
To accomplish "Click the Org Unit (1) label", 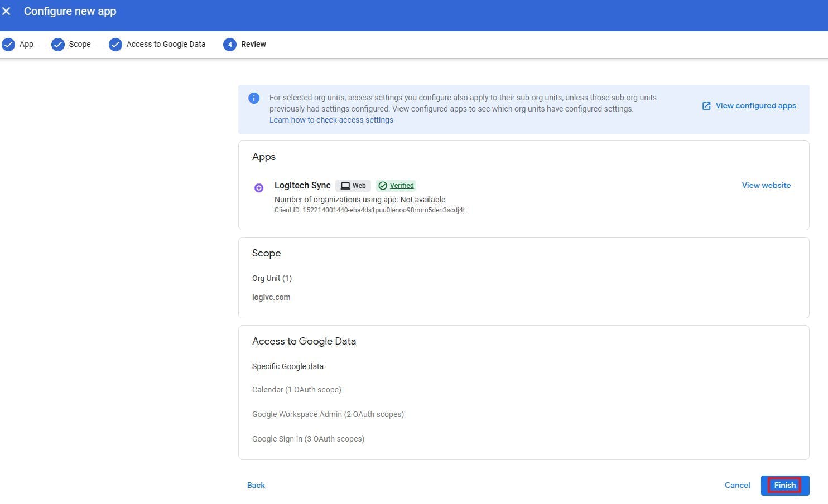I will click(272, 278).
